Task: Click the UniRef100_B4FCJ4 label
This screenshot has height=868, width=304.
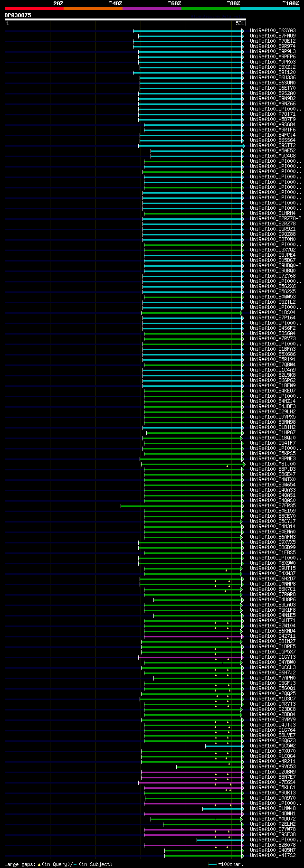Action: coord(273,135)
